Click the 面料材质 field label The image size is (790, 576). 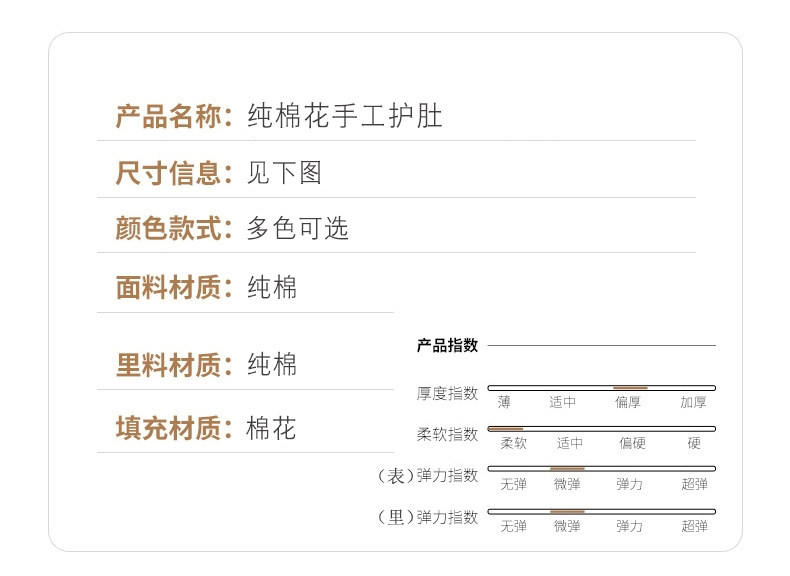pos(173,288)
